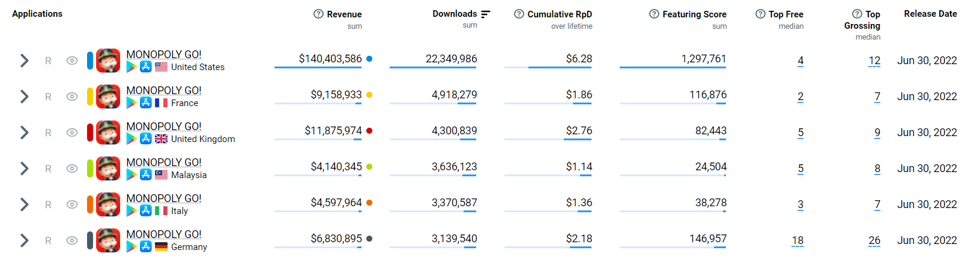Click the Featuring Score help icon
The image size is (980, 262).
coord(654,14)
